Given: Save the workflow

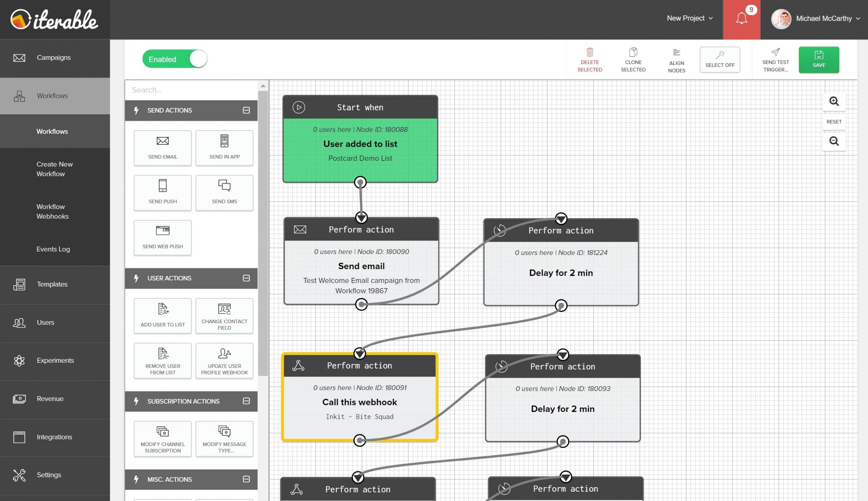Looking at the screenshot, I should (x=819, y=60).
